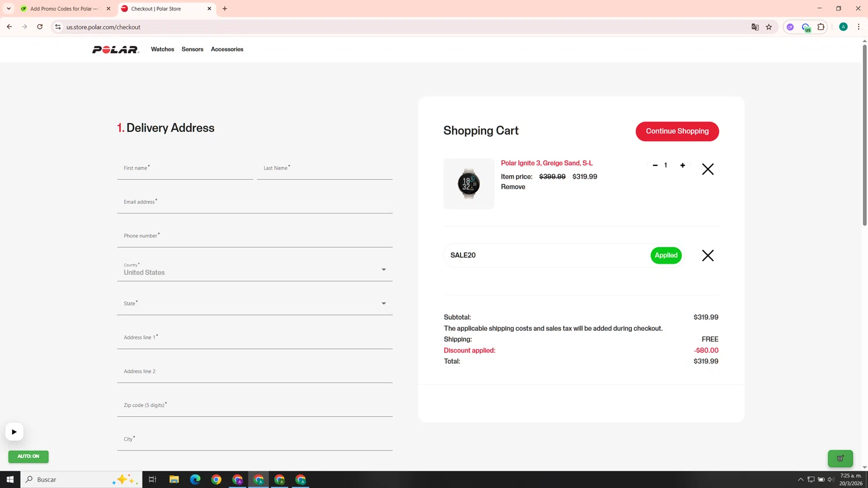Decrease quantity with the minus icon

click(x=655, y=165)
